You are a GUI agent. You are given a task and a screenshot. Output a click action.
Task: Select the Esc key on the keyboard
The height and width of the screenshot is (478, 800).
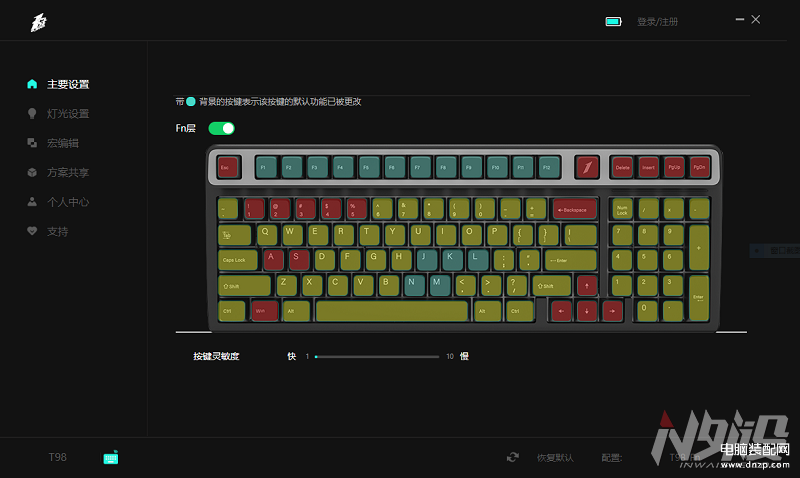(x=228, y=167)
